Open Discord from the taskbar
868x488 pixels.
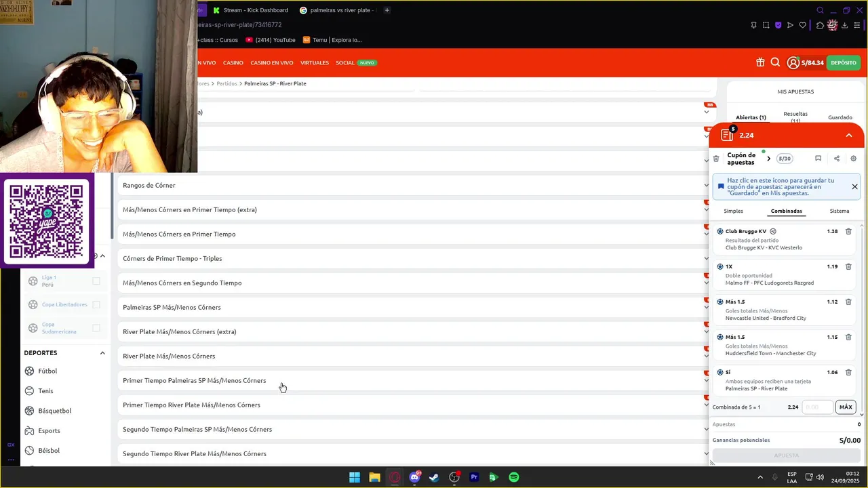pyautogui.click(x=414, y=477)
